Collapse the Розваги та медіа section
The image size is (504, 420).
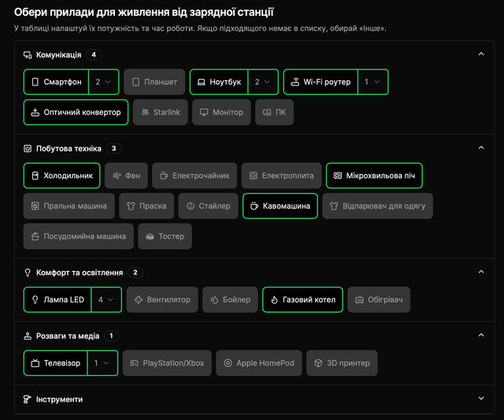481,336
